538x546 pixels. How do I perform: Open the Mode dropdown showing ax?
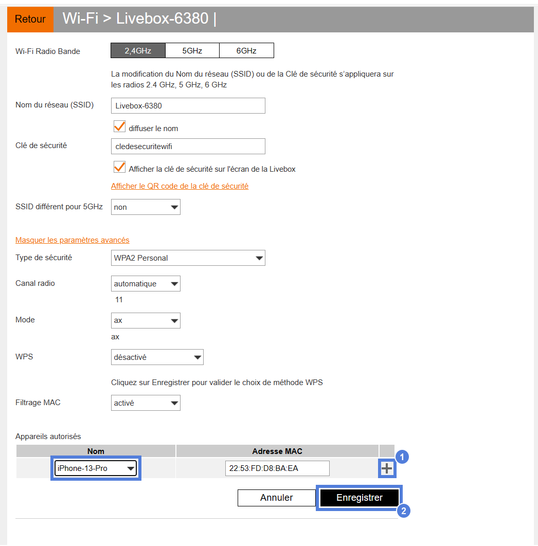coord(146,321)
